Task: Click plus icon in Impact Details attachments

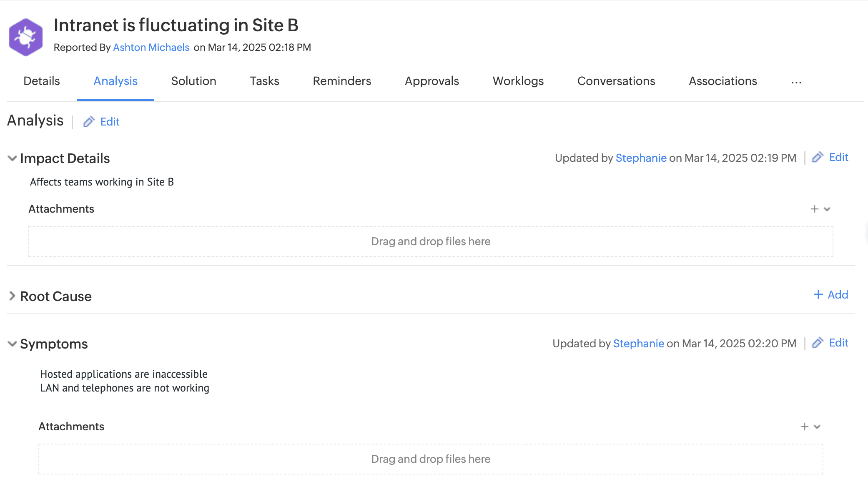Action: tap(814, 209)
